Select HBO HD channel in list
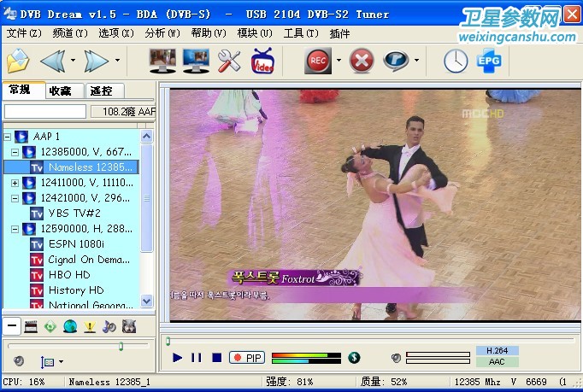Image resolution: width=583 pixels, height=392 pixels. pyautogui.click(x=69, y=275)
